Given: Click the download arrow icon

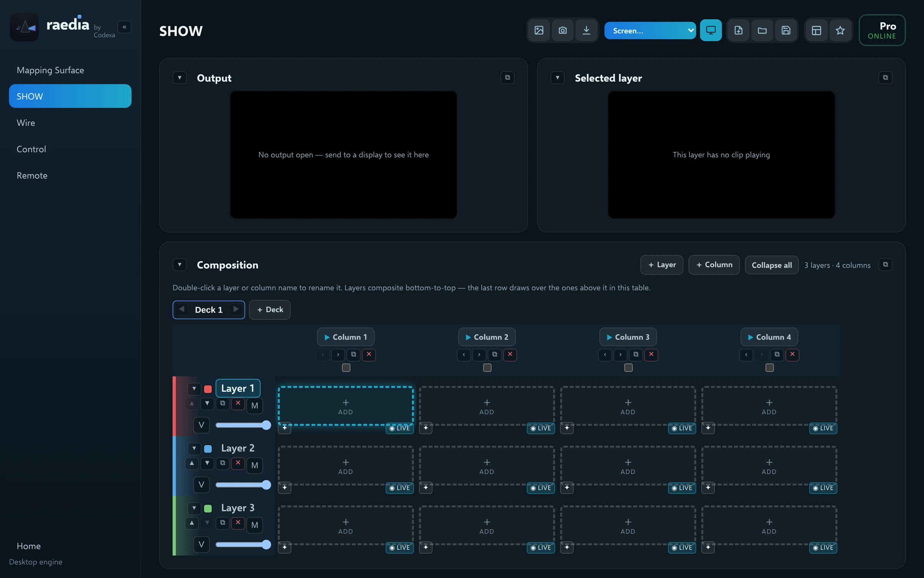Looking at the screenshot, I should coord(586,30).
